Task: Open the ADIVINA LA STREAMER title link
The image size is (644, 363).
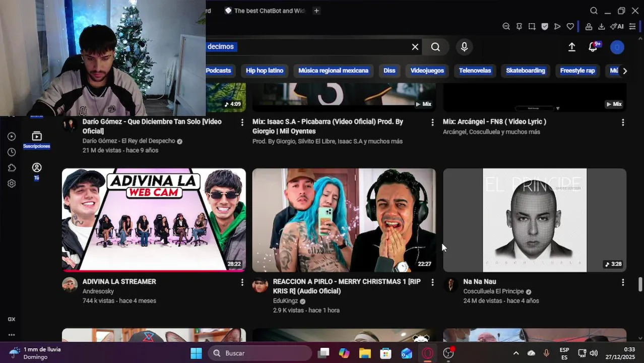Action: coord(119,282)
